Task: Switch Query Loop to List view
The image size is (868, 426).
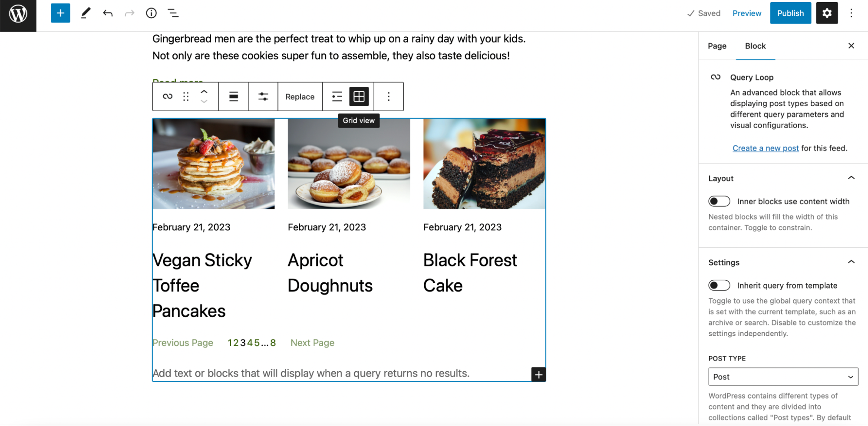Action: (x=337, y=96)
